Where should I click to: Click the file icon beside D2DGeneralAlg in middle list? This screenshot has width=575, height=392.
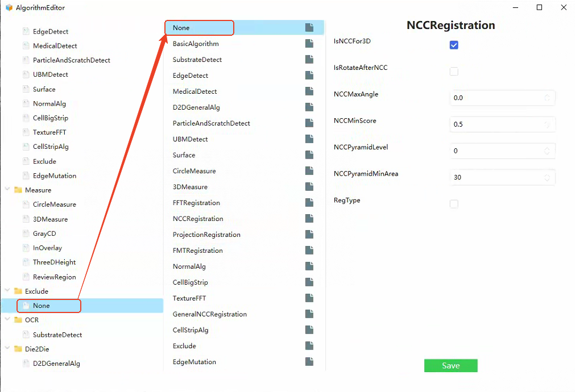click(x=309, y=107)
